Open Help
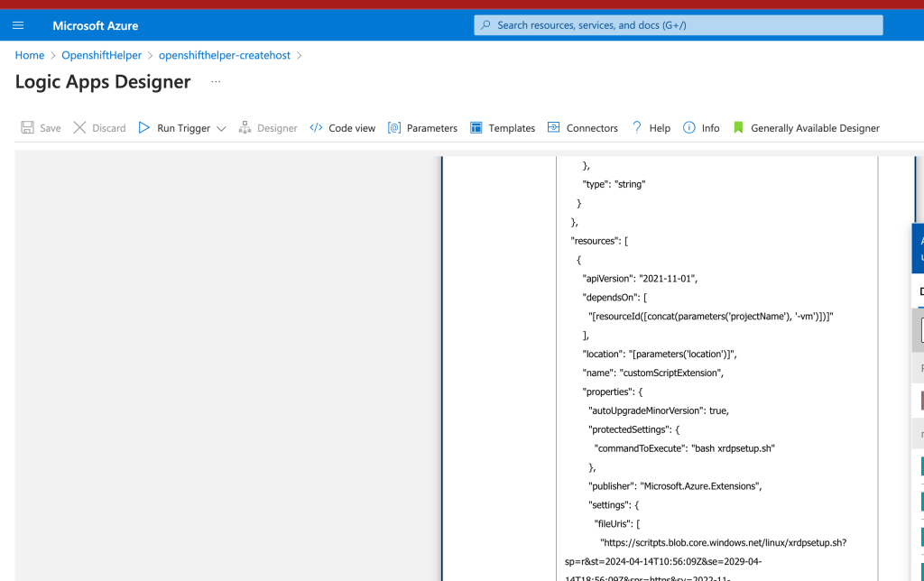The image size is (924, 581). (x=660, y=128)
